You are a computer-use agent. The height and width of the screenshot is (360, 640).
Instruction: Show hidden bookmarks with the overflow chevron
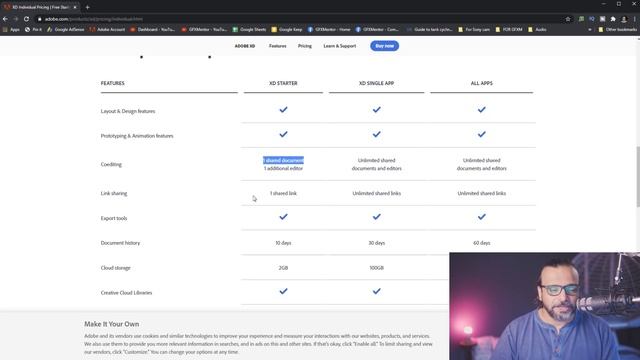point(589,29)
